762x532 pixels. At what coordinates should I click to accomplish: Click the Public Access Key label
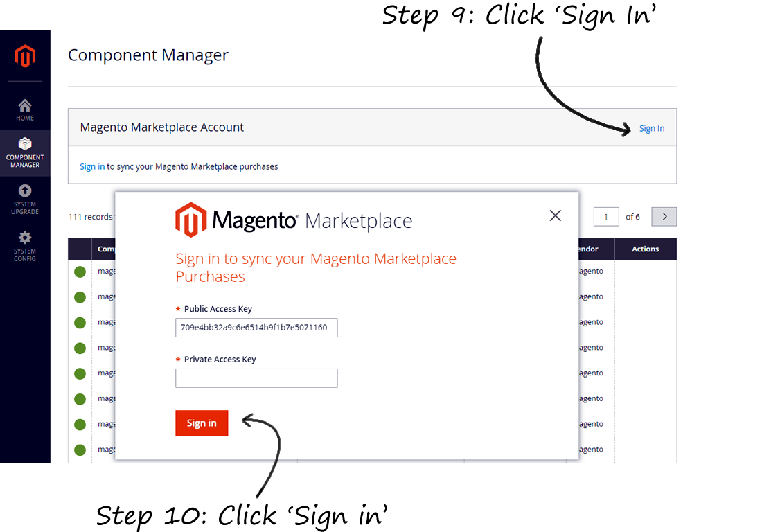click(x=218, y=309)
